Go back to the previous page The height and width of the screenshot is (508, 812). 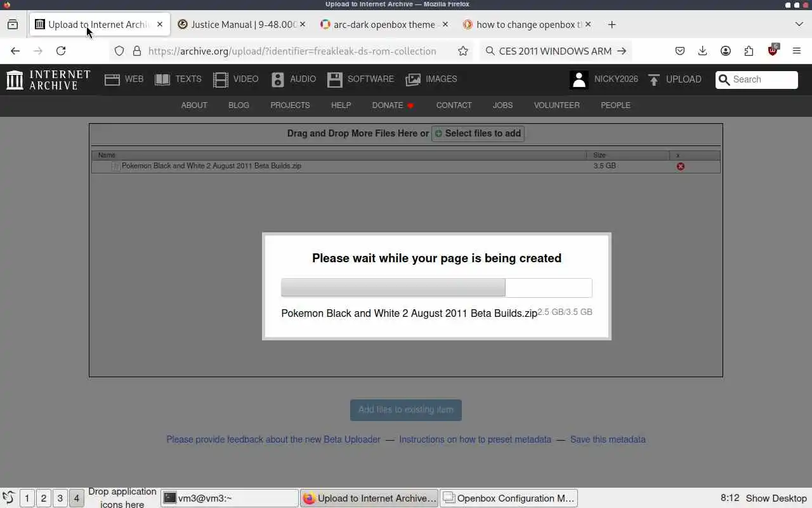tap(15, 51)
